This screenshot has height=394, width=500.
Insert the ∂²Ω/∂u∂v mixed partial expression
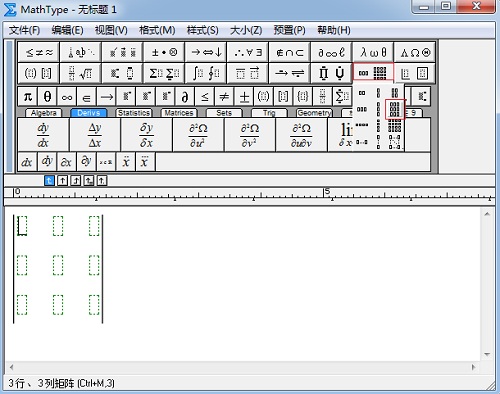[302, 135]
